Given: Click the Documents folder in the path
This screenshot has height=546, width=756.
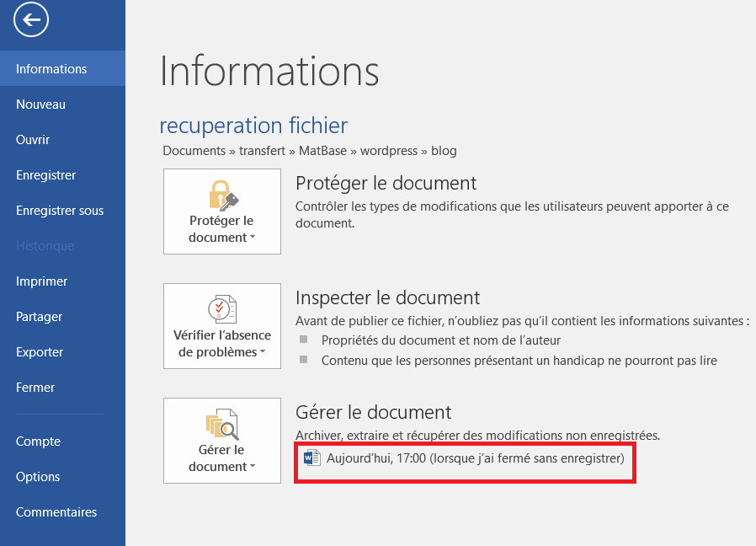Looking at the screenshot, I should click(x=194, y=151).
